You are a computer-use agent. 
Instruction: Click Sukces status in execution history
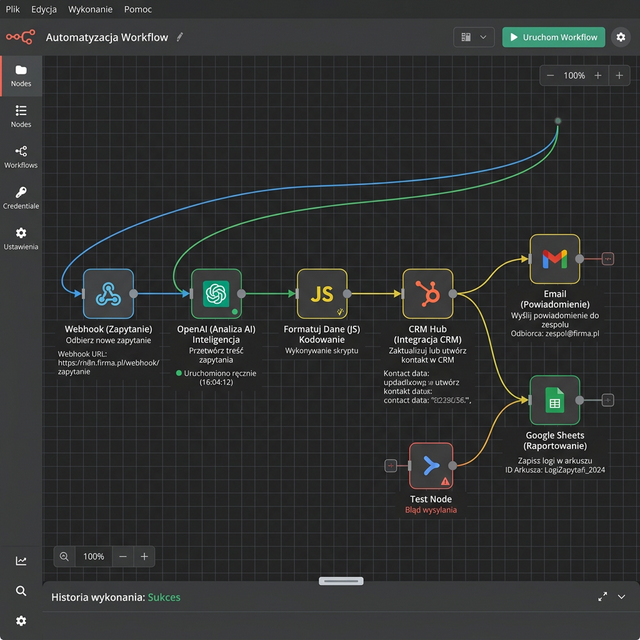pyautogui.click(x=164, y=597)
